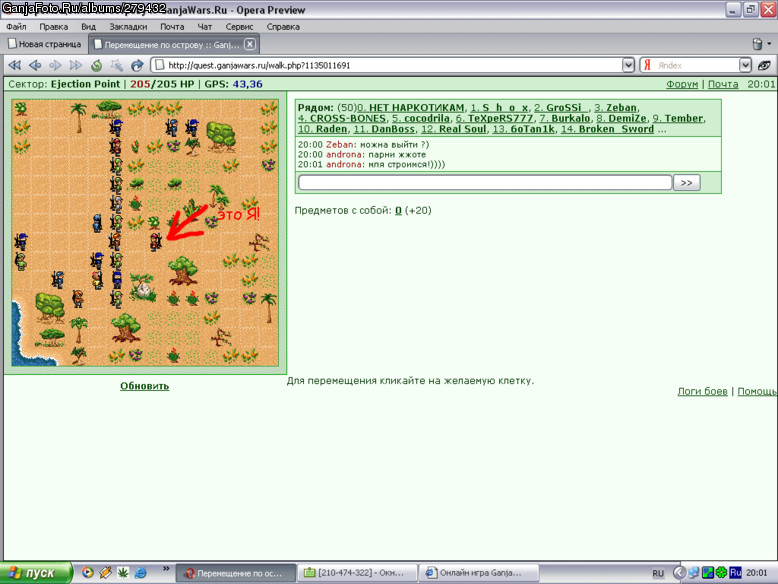The height and width of the screenshot is (584, 778).
Task: Click the page icon in the address bar
Action: [x=159, y=65]
